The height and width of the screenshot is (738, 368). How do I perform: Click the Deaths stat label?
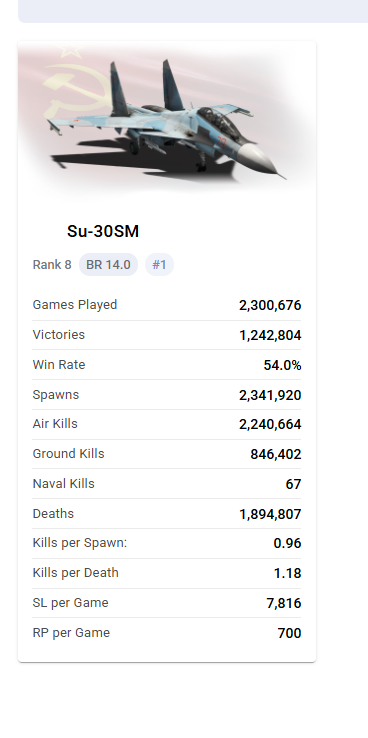coord(53,513)
